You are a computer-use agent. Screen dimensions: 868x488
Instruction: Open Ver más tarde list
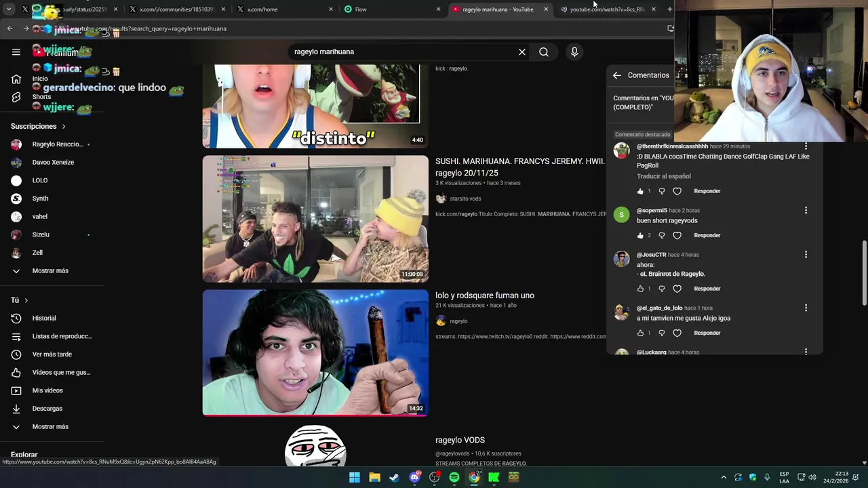pos(42,354)
